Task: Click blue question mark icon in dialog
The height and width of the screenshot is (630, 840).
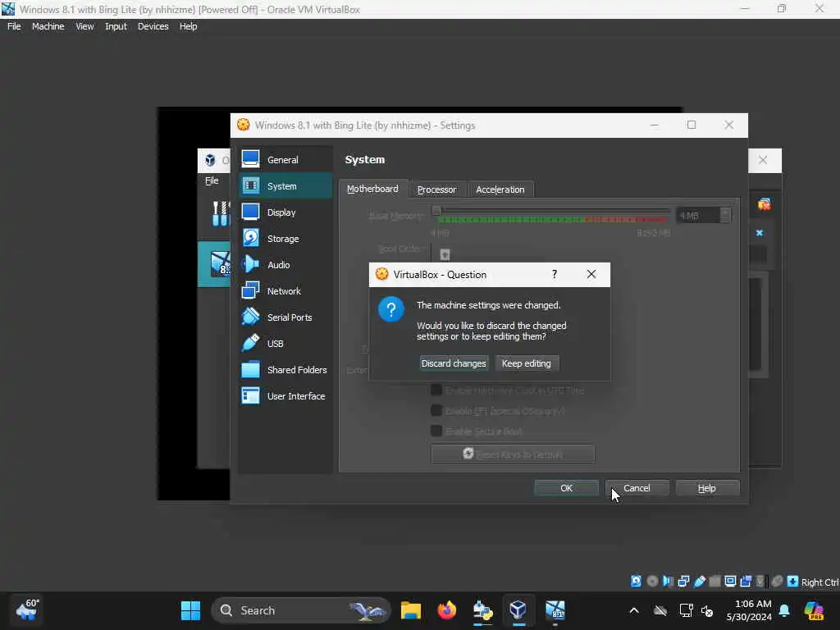Action: 391,309
